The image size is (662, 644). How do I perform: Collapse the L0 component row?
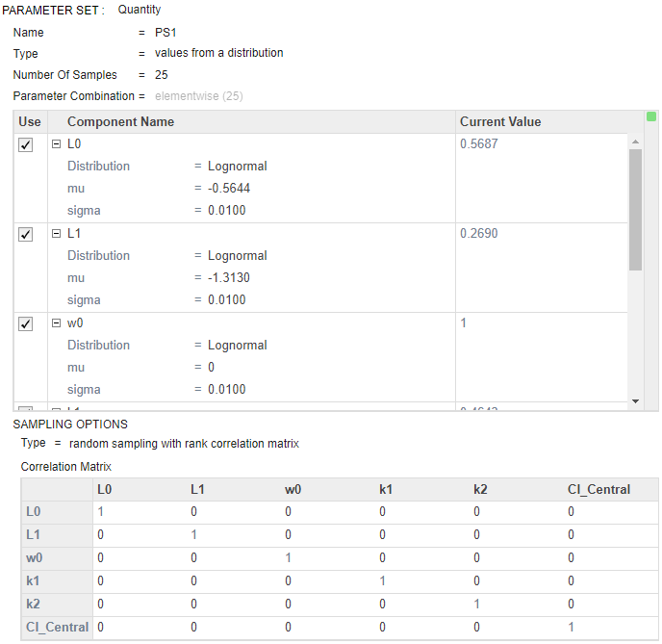[56, 144]
